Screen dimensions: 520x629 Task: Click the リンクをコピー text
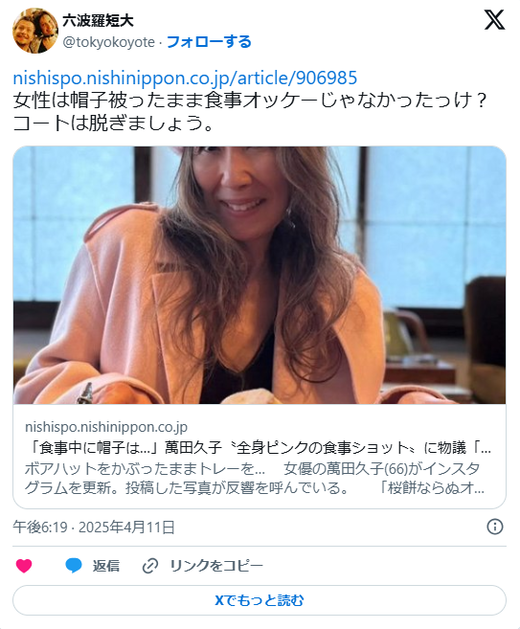(x=217, y=566)
